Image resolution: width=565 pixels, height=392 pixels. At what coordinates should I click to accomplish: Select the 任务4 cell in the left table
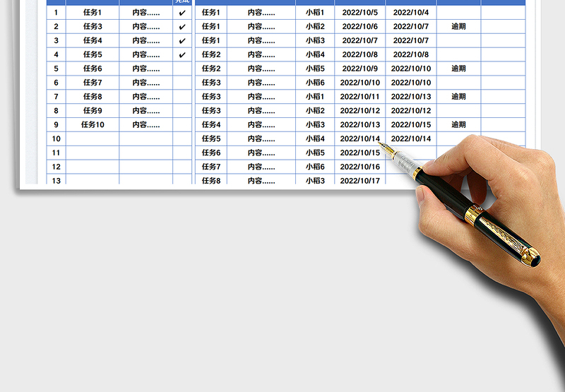pyautogui.click(x=93, y=40)
